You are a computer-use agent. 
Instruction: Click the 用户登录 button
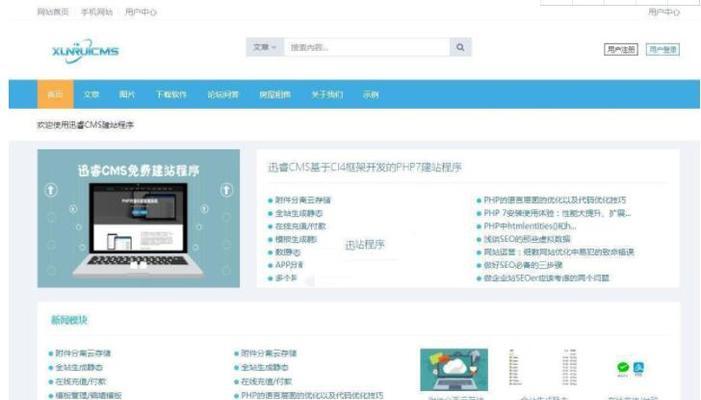[663, 50]
